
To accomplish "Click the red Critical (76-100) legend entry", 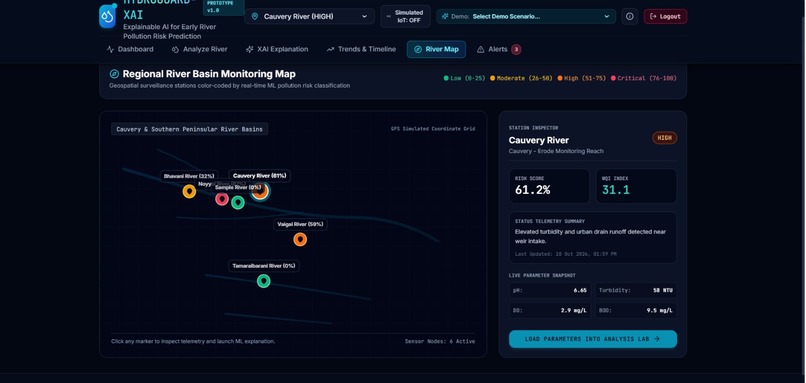I will (x=644, y=78).
